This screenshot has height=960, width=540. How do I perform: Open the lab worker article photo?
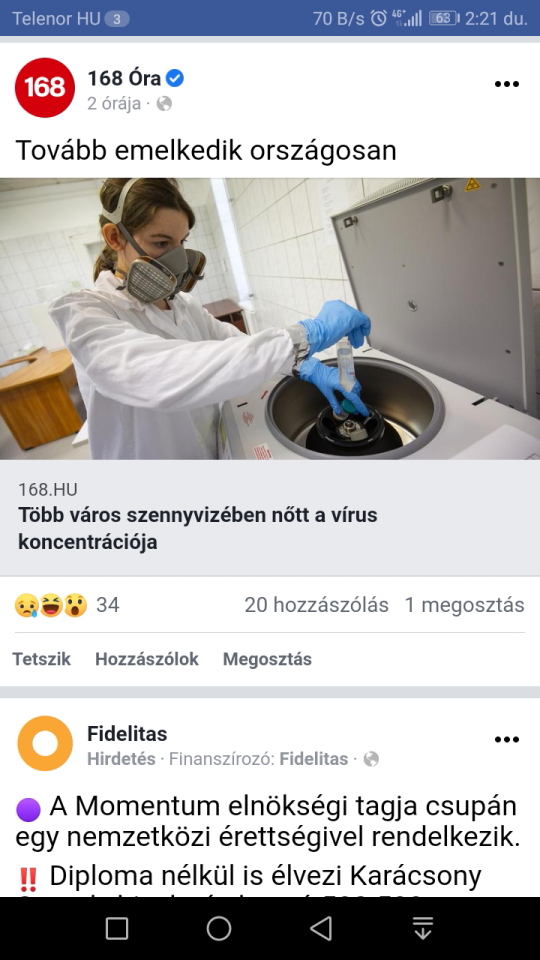click(x=270, y=318)
